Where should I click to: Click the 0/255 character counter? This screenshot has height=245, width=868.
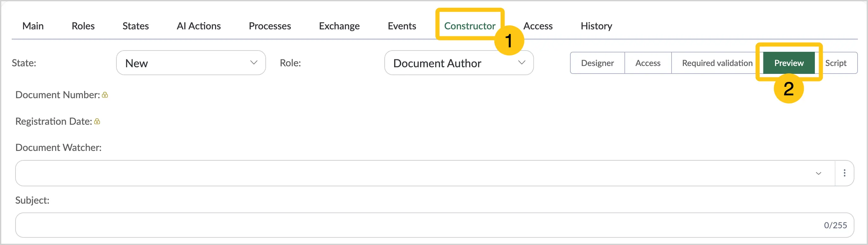click(835, 225)
